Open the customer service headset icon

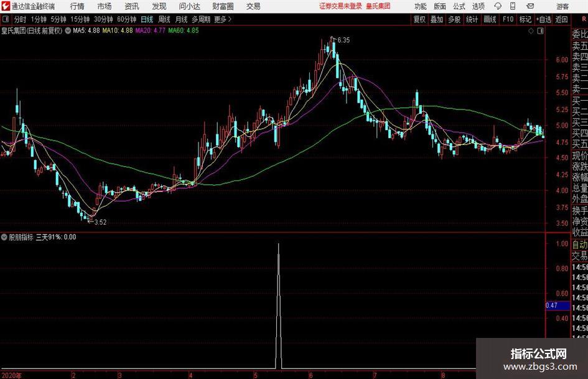tap(498, 6)
